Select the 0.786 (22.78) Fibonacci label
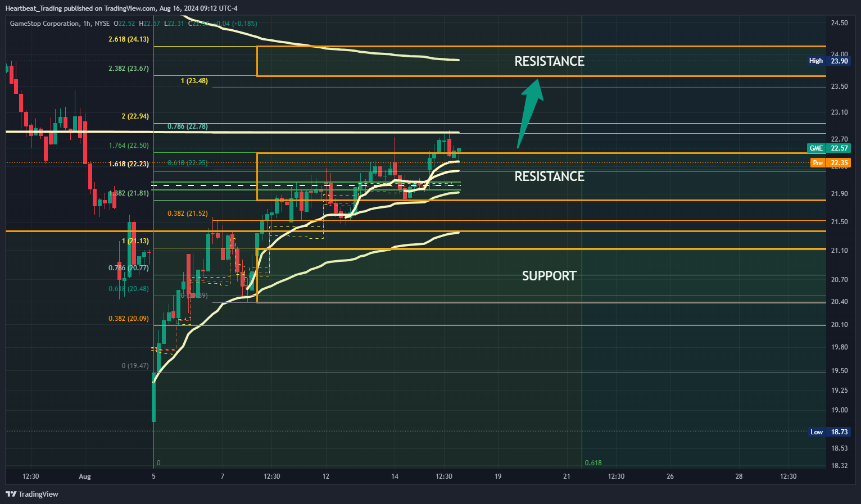 coord(188,126)
